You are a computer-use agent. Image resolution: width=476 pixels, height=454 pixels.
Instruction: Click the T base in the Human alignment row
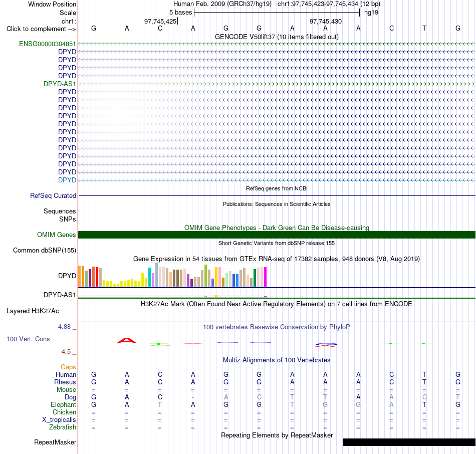[424, 374]
